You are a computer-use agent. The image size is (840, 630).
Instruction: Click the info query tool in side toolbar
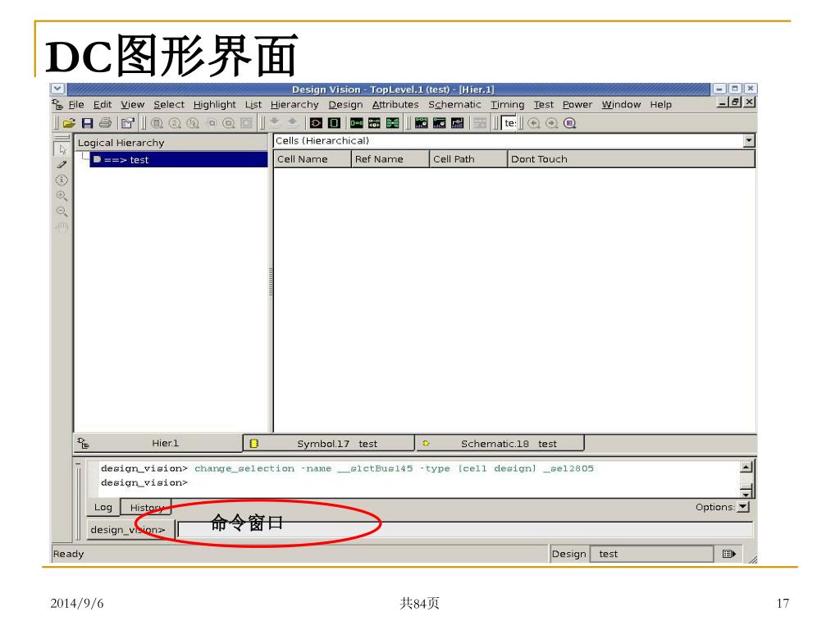62,180
